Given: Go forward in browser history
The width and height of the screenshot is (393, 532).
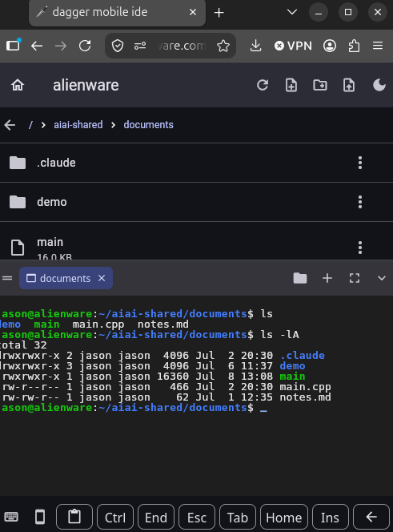Looking at the screenshot, I should click(x=61, y=46).
